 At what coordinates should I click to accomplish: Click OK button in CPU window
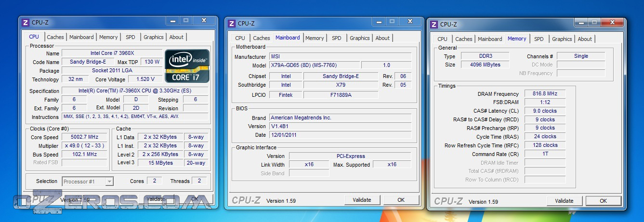point(195,198)
